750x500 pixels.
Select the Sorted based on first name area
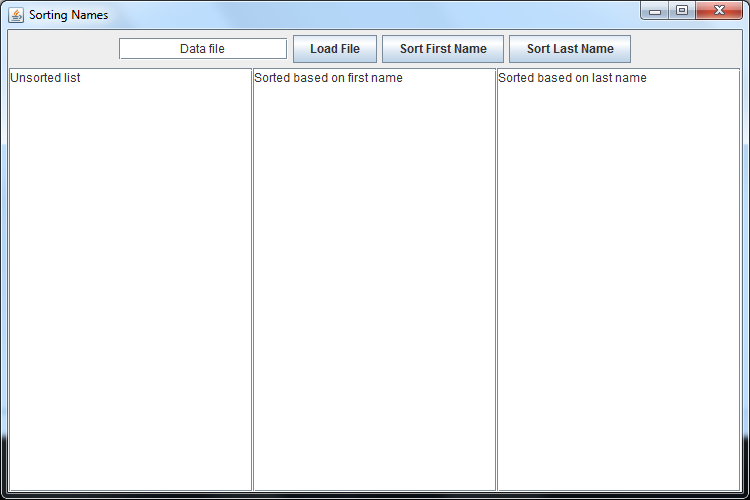pyautogui.click(x=375, y=279)
